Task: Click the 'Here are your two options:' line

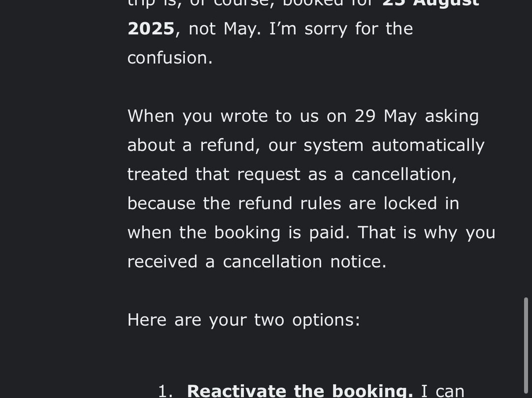Action: (244, 320)
